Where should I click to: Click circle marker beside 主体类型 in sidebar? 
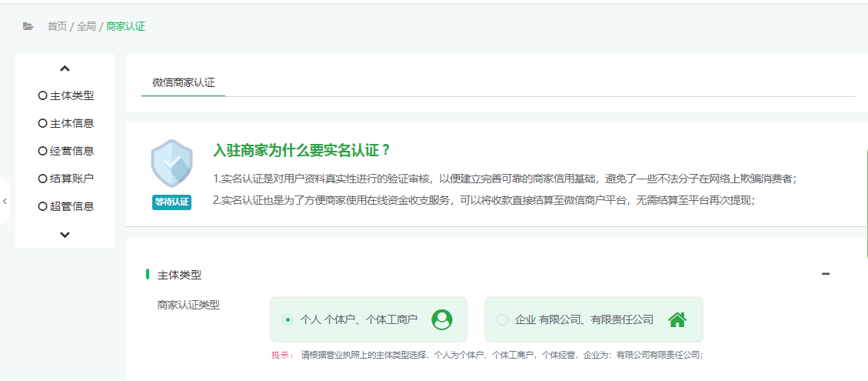pyautogui.click(x=42, y=95)
